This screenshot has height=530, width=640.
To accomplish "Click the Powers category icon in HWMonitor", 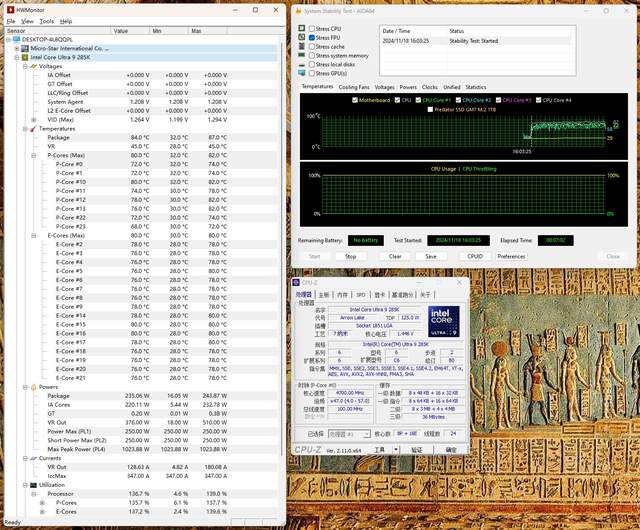I will click(x=33, y=386).
